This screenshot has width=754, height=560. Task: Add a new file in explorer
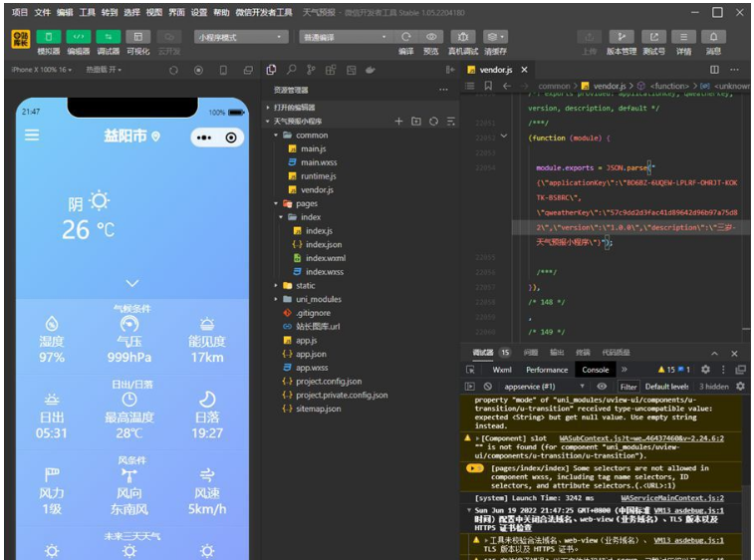pyautogui.click(x=398, y=122)
